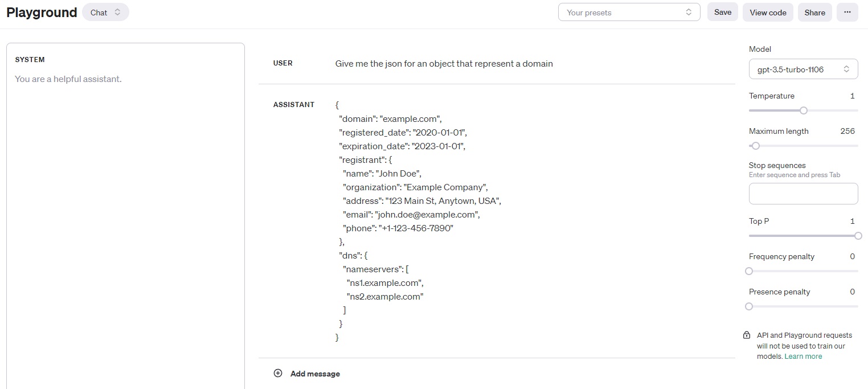Click the Presence penalty slider handle

(749, 306)
